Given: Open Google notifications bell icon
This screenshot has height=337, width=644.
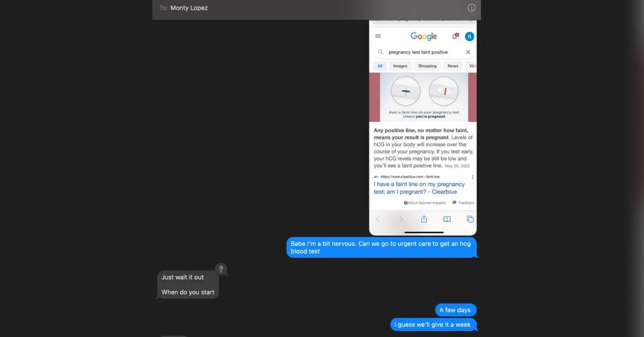Looking at the screenshot, I should [x=455, y=36].
